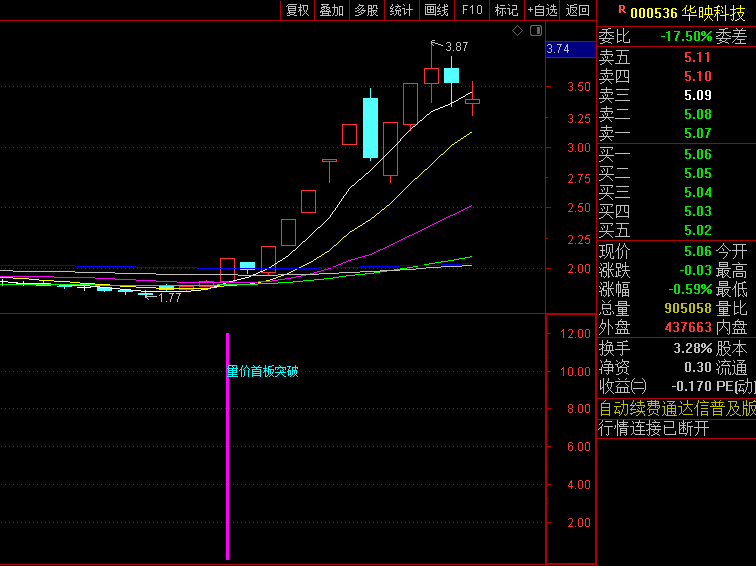Add stock with +自选 button
756x566 pixels.
(x=542, y=10)
